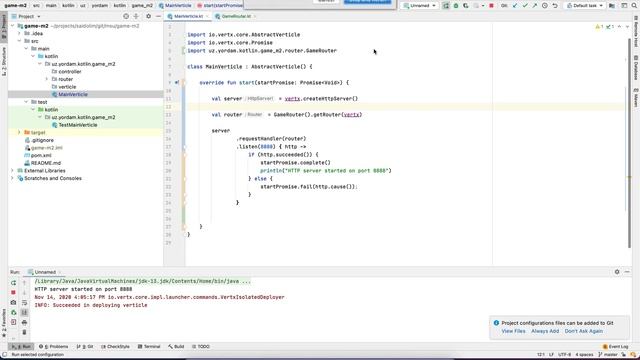Expand the target folder
The image size is (640, 360).
19,133
